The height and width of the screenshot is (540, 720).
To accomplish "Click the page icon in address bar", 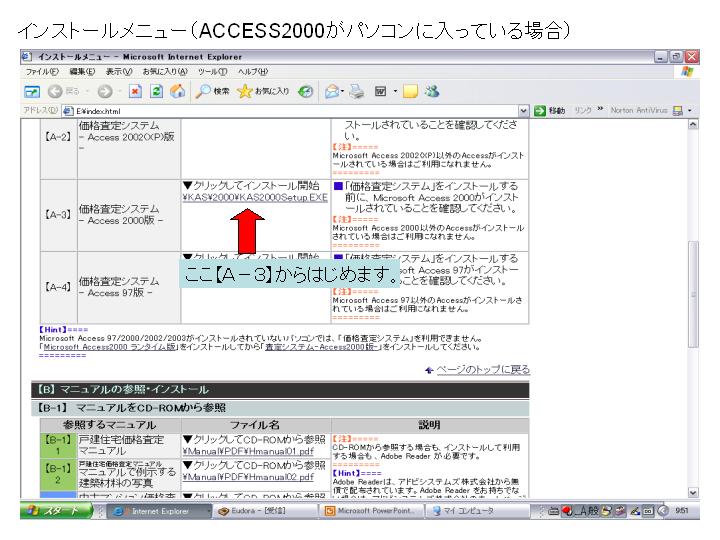I will tap(68, 111).
